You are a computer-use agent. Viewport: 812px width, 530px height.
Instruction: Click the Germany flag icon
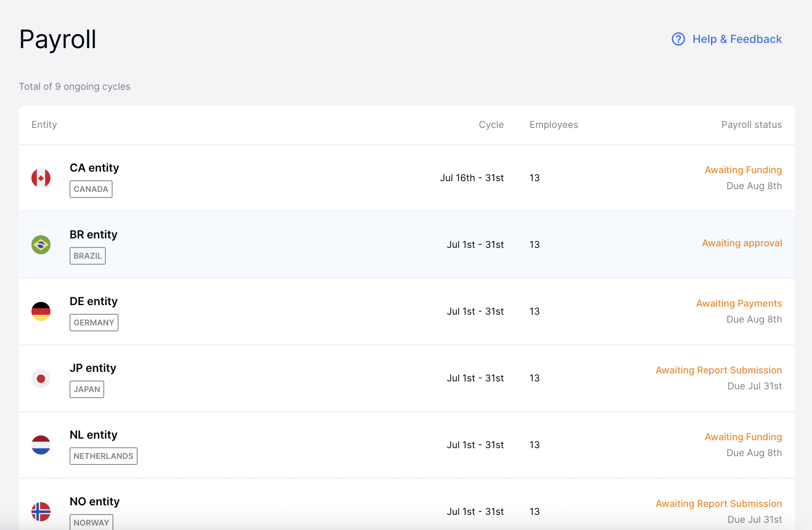41,311
